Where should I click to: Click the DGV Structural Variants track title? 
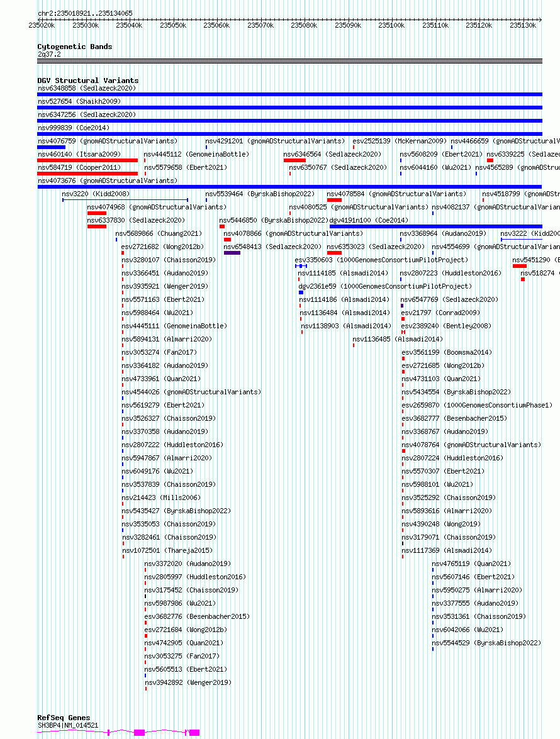tap(88, 81)
